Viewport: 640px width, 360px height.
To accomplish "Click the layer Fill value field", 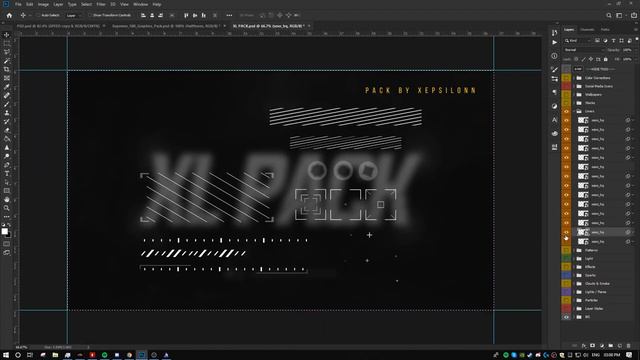I will pos(627,59).
